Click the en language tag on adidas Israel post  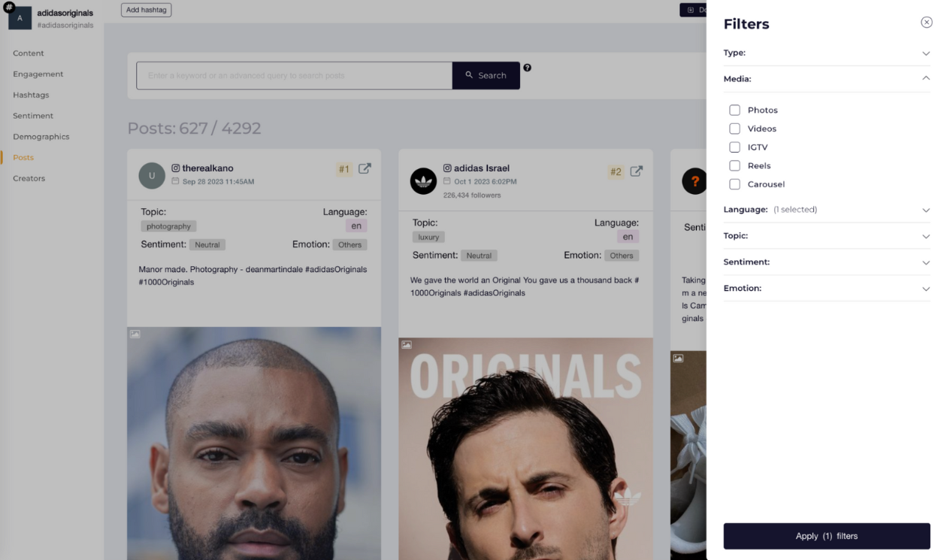628,236
